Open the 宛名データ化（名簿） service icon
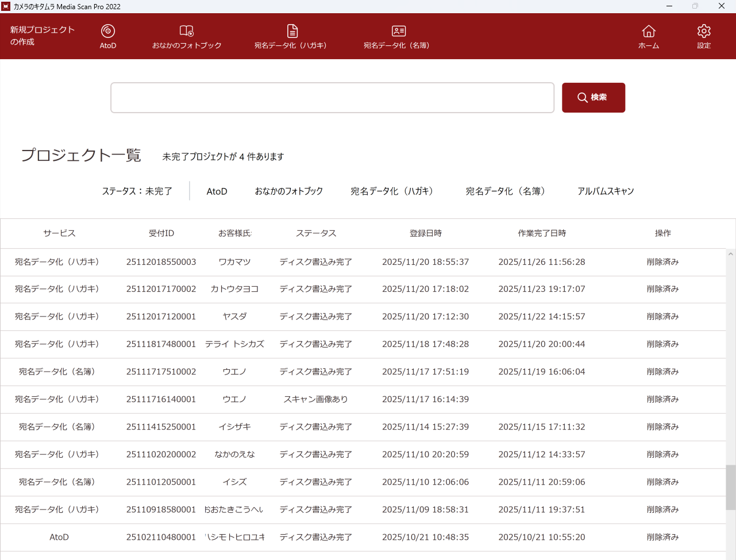 pyautogui.click(x=398, y=36)
